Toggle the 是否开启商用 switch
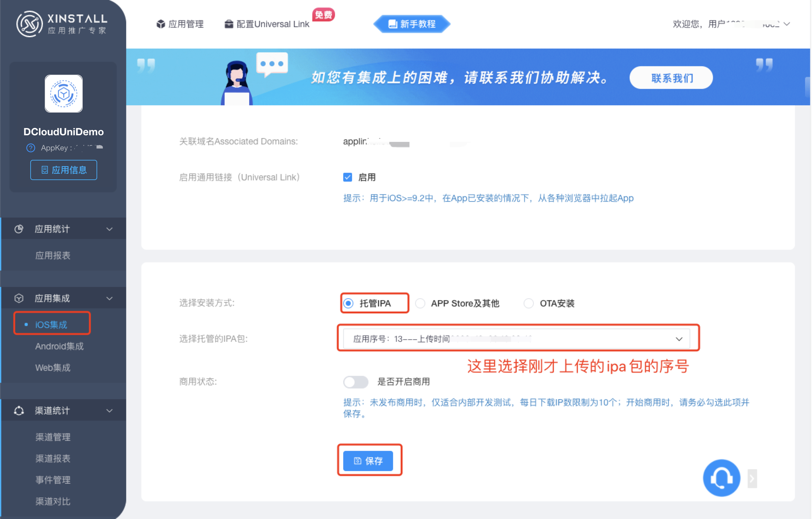Image resolution: width=812 pixels, height=519 pixels. (x=356, y=382)
